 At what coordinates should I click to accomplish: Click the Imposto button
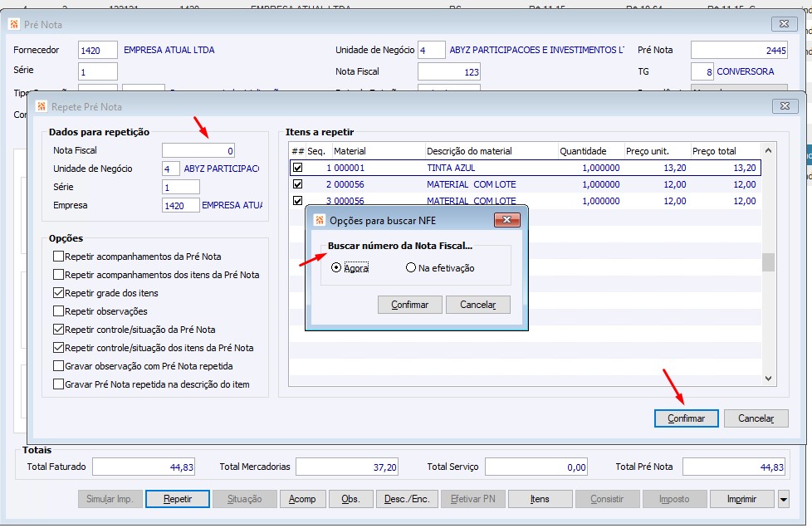pyautogui.click(x=674, y=499)
